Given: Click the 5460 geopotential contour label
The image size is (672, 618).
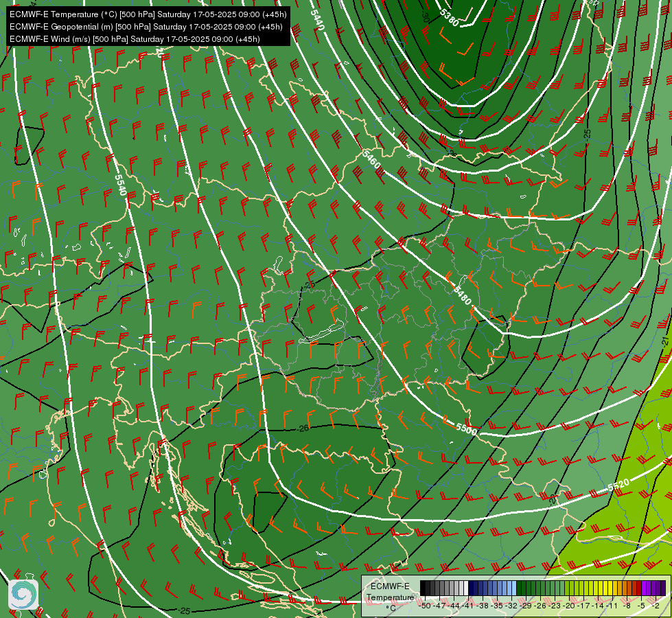Looking at the screenshot, I should click(371, 159).
